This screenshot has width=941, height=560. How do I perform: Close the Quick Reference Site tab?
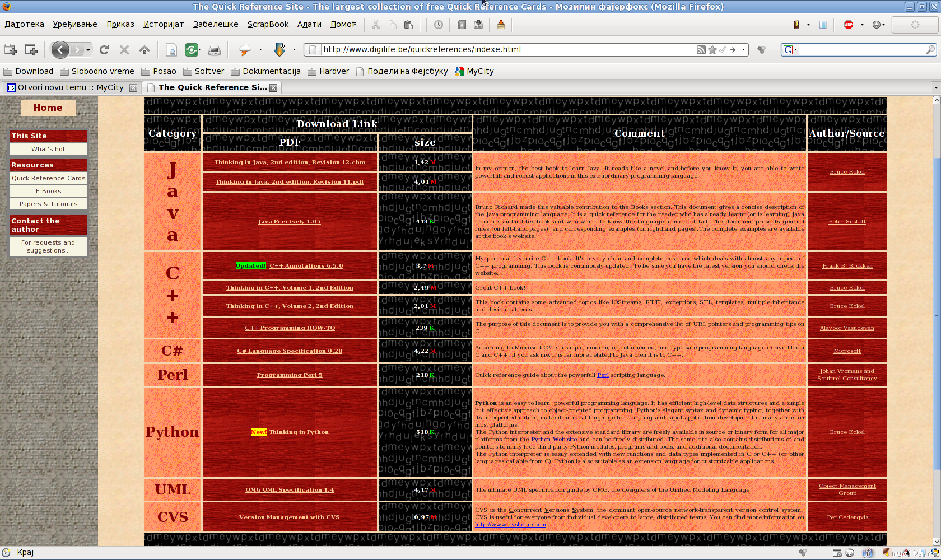click(273, 88)
